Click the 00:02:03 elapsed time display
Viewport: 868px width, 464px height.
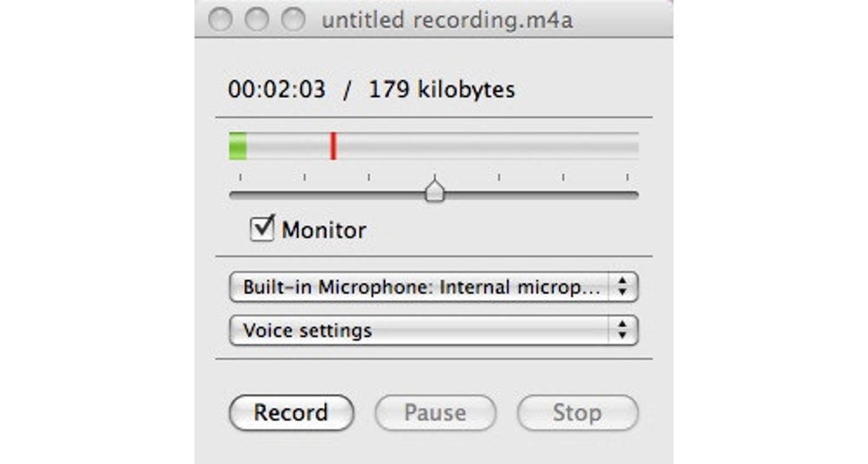[277, 89]
